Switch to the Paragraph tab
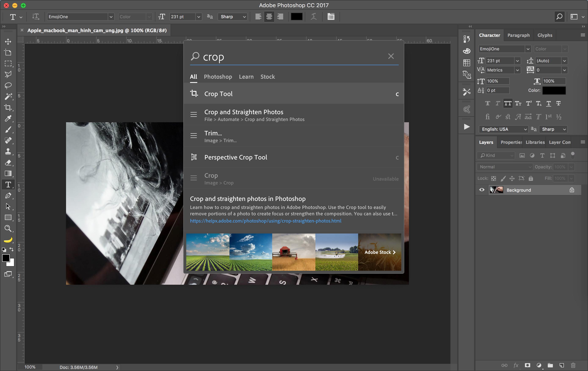Viewport: 588px width, 371px height. click(518, 35)
